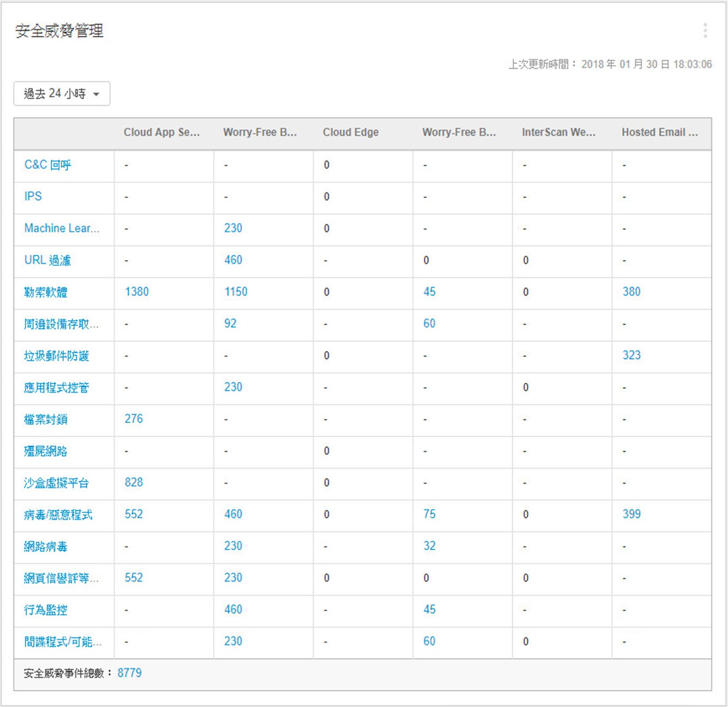Open the 沙盒虛擬平台 row link
Image resolution: width=728 pixels, height=707 pixels.
[56, 482]
